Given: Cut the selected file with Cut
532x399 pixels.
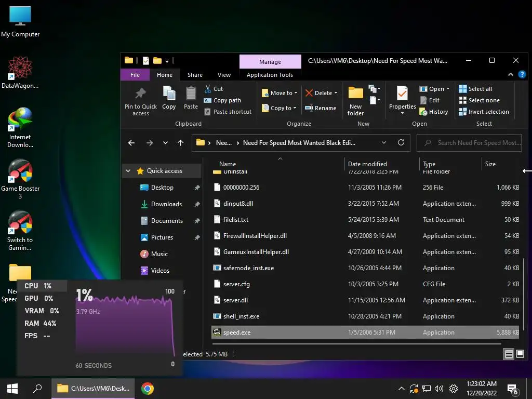Looking at the screenshot, I should [214, 89].
